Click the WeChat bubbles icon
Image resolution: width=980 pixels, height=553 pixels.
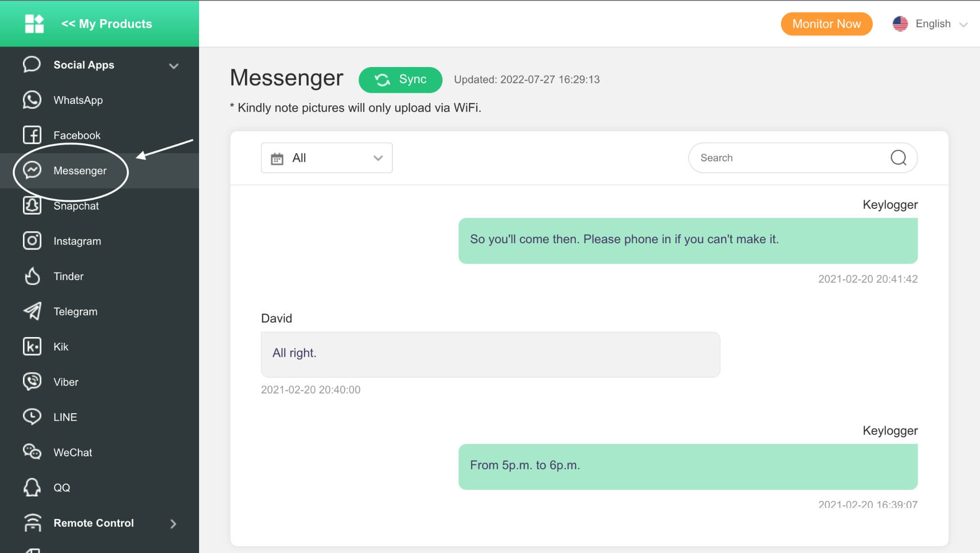click(32, 452)
